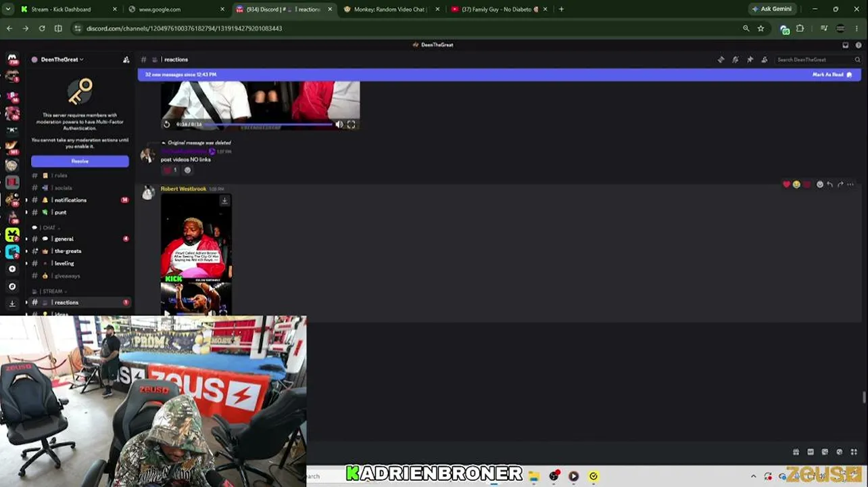Open the general channel
Screen dimensions: 868x487
[80, 239]
